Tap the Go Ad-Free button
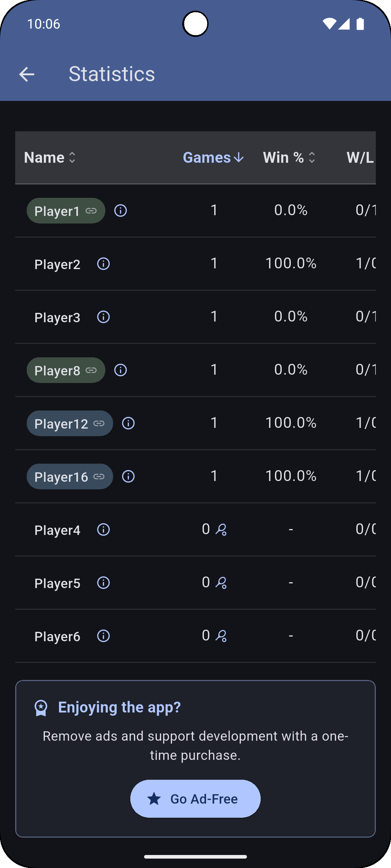Screen dimensions: 391x868 (x=195, y=799)
